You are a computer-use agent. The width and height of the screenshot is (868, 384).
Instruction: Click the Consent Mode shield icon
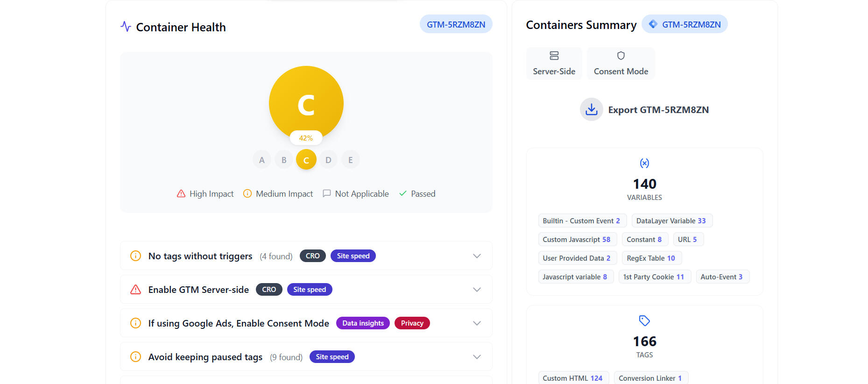[x=621, y=56]
